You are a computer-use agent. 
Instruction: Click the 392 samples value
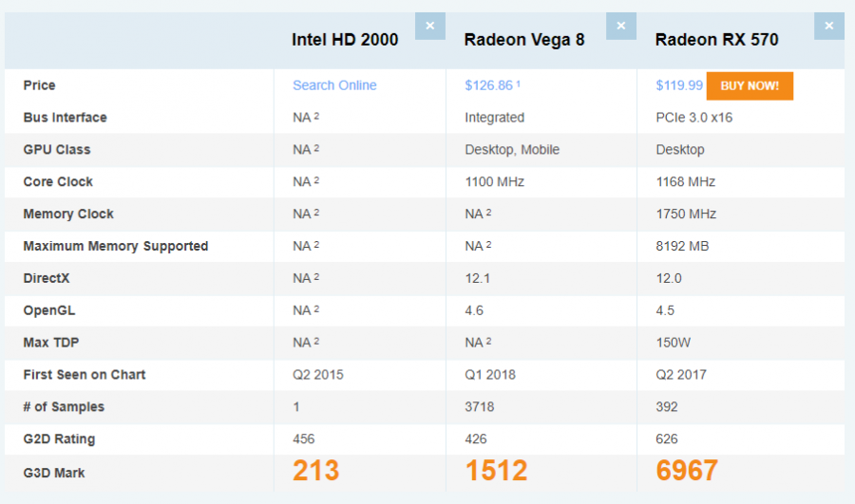tap(667, 407)
